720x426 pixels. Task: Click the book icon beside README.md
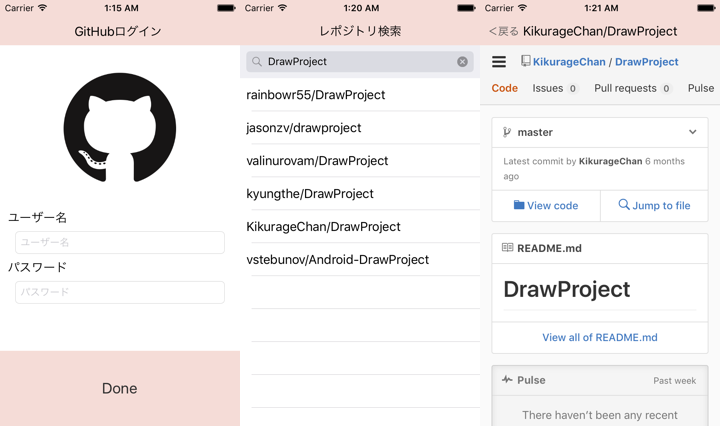tap(507, 248)
